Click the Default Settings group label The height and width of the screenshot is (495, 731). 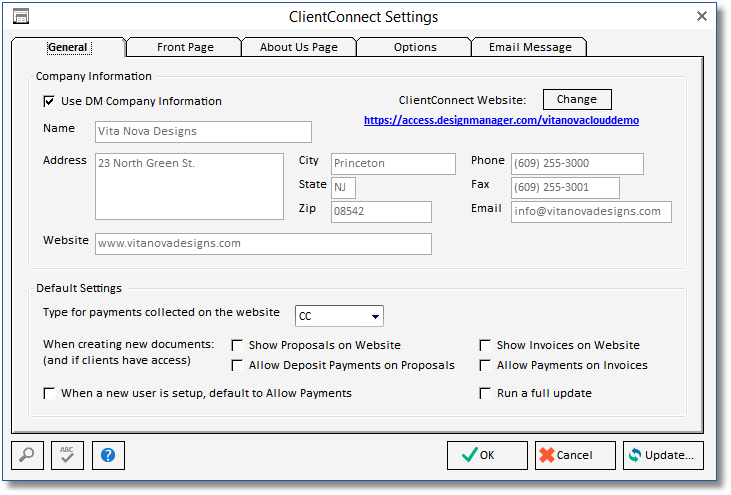click(x=79, y=288)
